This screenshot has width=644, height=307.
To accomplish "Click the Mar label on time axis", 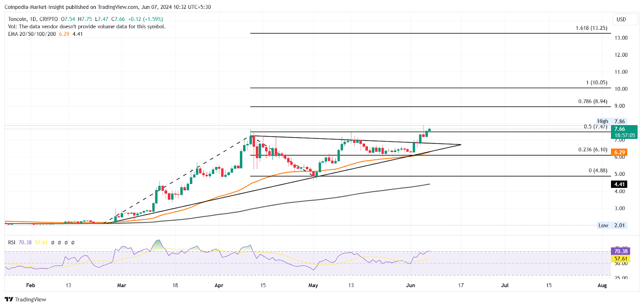I will click(x=122, y=285).
